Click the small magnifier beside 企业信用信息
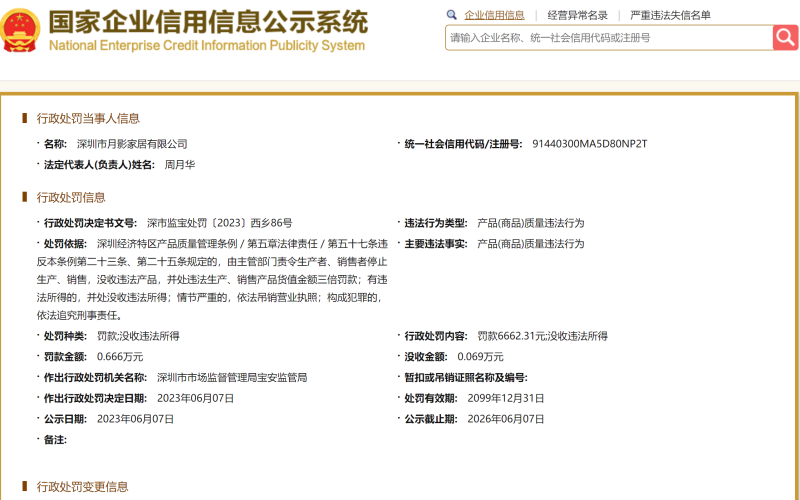 pyautogui.click(x=452, y=15)
